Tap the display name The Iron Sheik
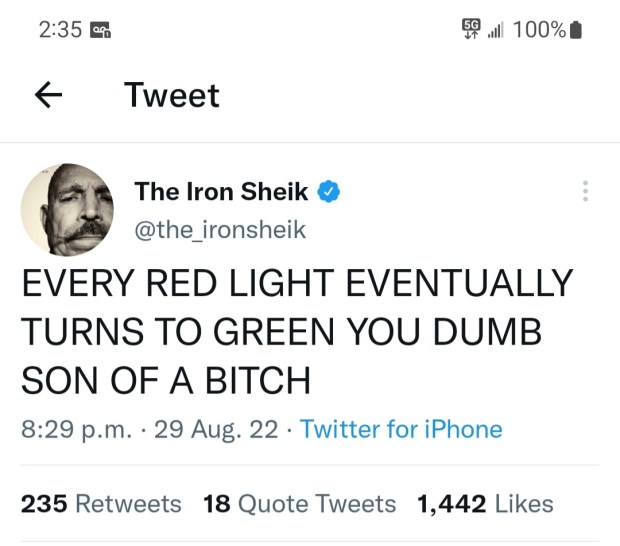This screenshot has height=546, width=620. point(221,192)
